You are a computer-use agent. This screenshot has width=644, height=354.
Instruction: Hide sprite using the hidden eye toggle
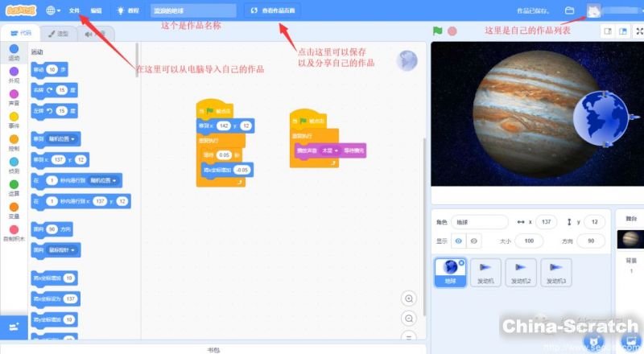[x=473, y=241]
